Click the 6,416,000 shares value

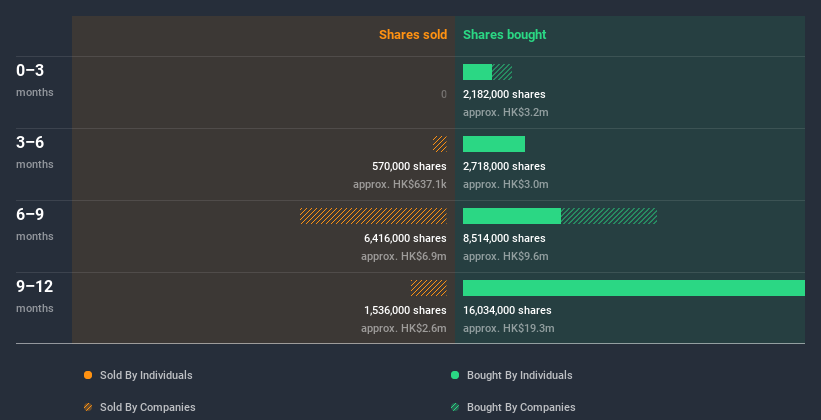click(x=406, y=238)
